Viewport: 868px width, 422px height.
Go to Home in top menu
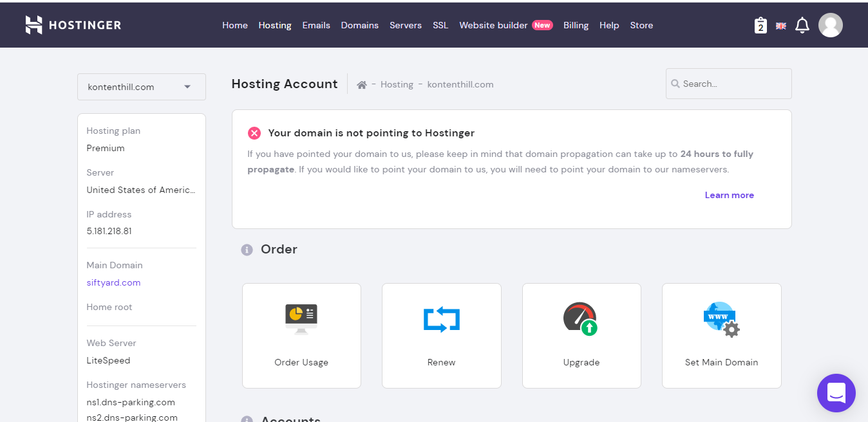(235, 25)
